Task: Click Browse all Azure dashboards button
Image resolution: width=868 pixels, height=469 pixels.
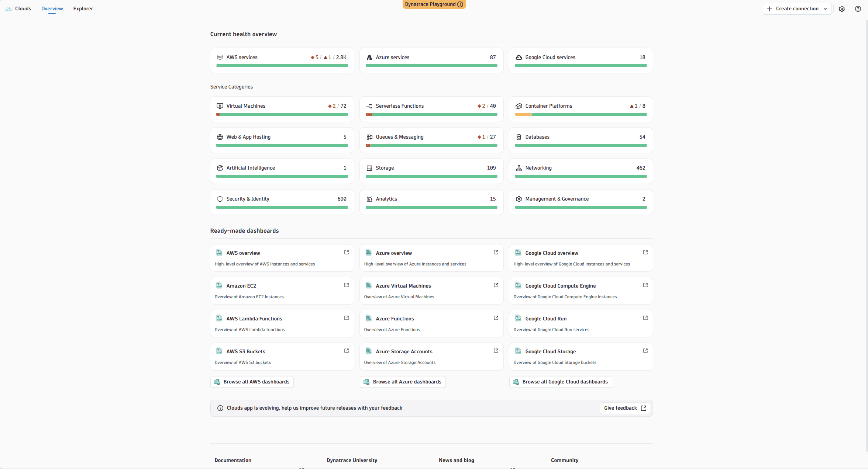Action: pos(403,382)
